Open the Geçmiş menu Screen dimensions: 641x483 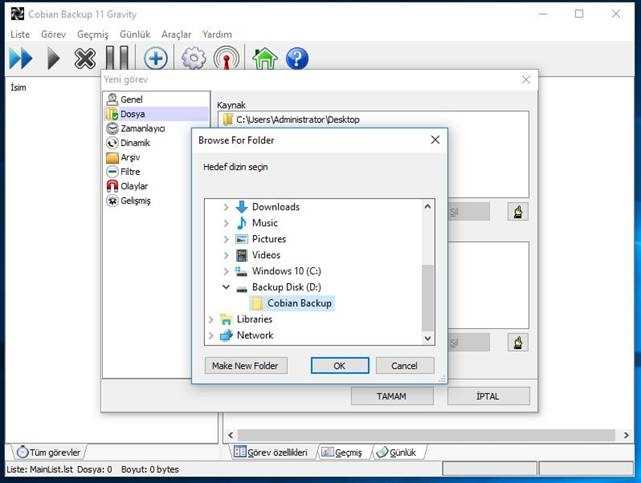click(93, 34)
